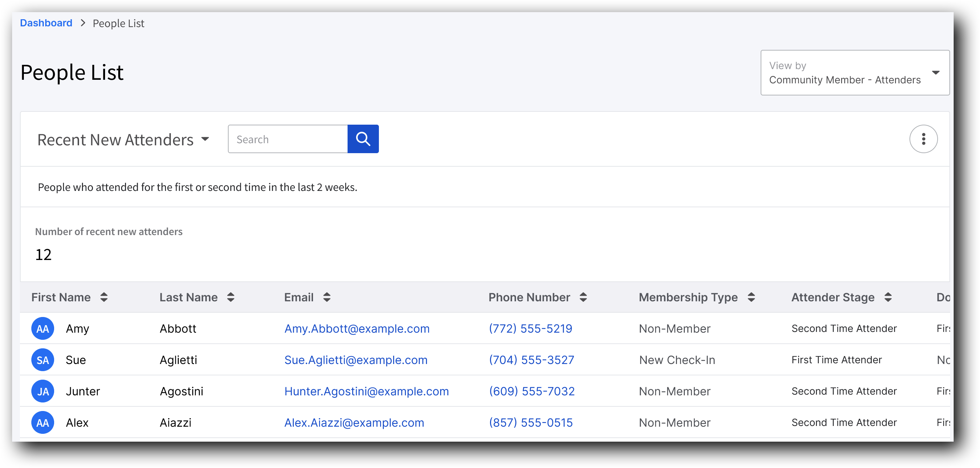Click the People List breadcrumb item
Viewport: 980px width, 468px height.
[118, 23]
